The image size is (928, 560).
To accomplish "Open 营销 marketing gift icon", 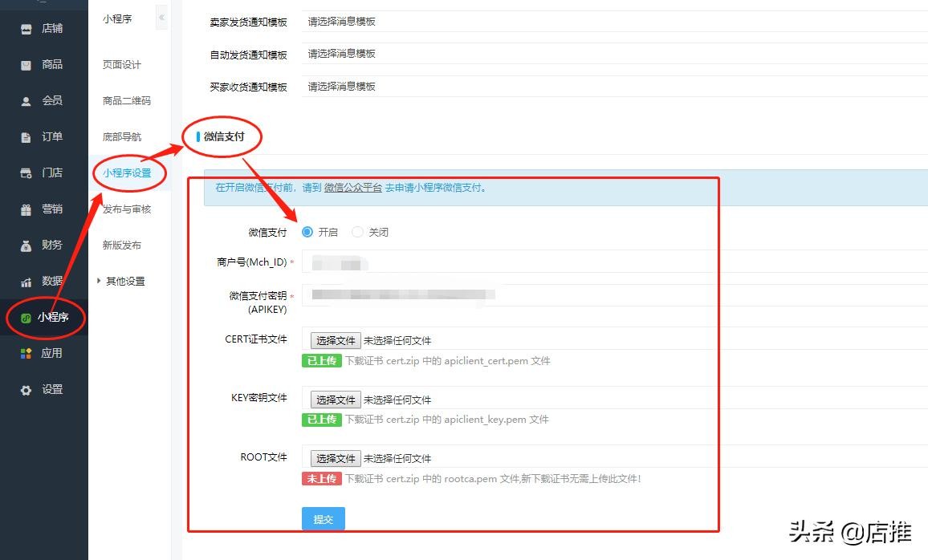I will (x=26, y=209).
